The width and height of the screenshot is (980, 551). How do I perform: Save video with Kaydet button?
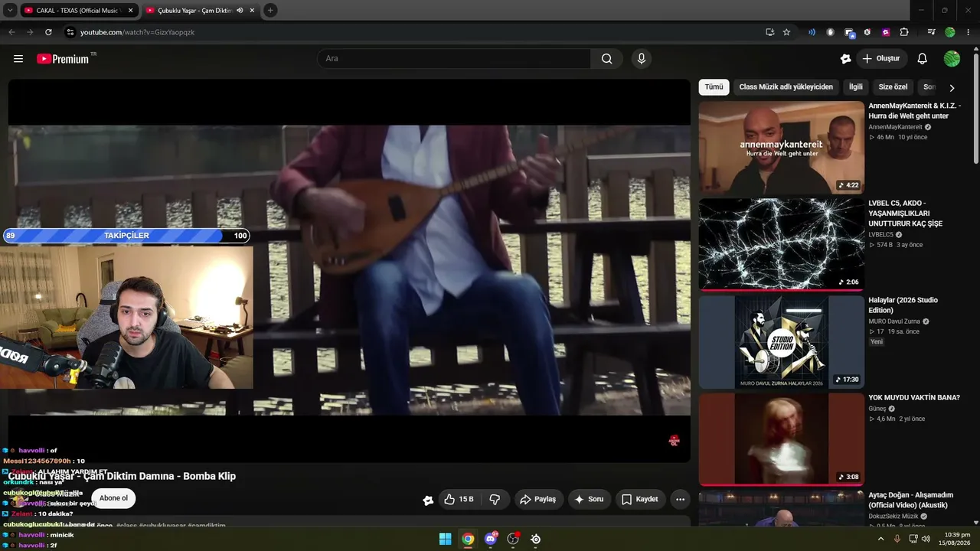pos(639,500)
